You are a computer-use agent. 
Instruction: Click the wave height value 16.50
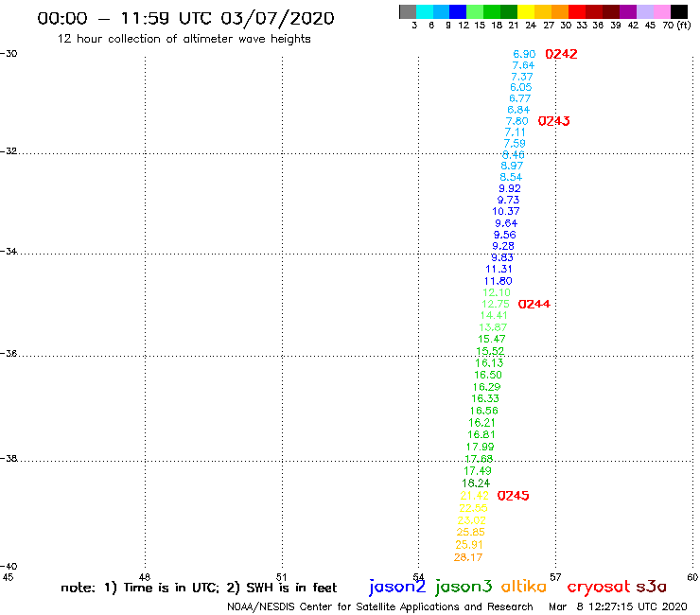tap(488, 376)
